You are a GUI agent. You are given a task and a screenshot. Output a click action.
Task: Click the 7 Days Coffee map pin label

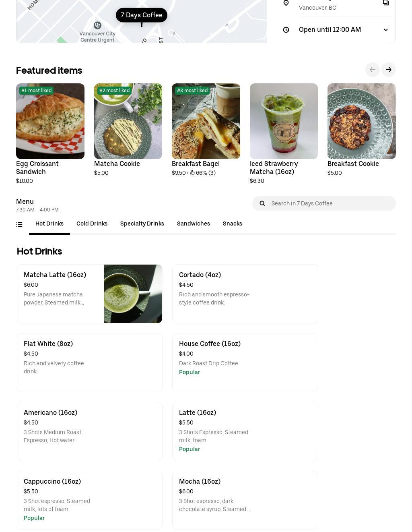coord(142,15)
